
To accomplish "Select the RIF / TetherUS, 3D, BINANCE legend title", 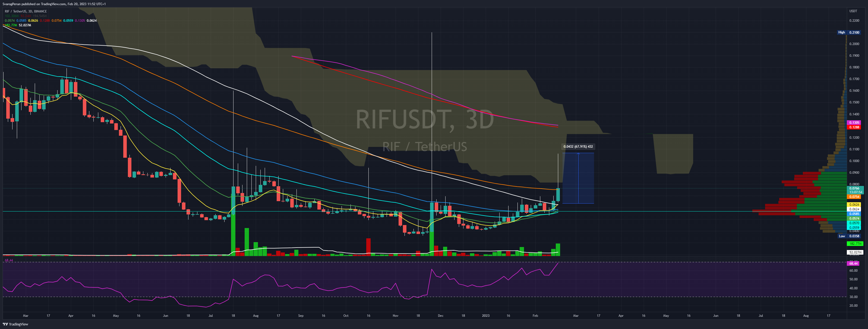I will [26, 11].
